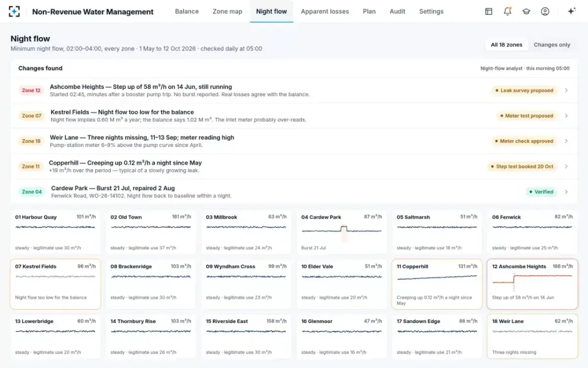Open the 18 Weir Lane zone card

[x=532, y=336]
